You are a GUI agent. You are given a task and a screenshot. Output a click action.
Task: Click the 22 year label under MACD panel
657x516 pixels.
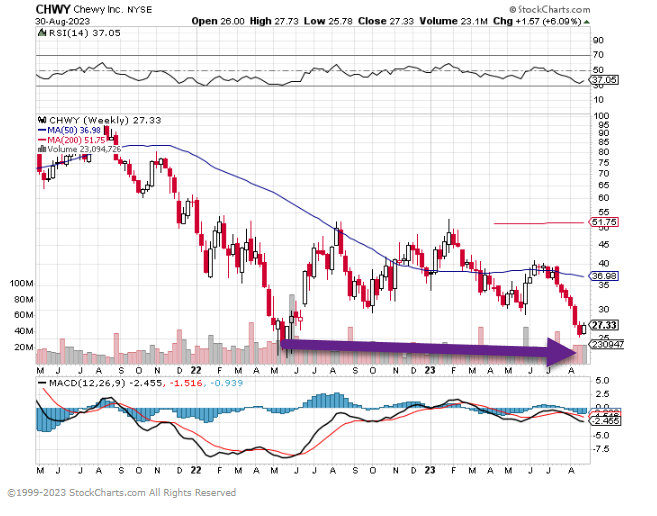[x=196, y=470]
